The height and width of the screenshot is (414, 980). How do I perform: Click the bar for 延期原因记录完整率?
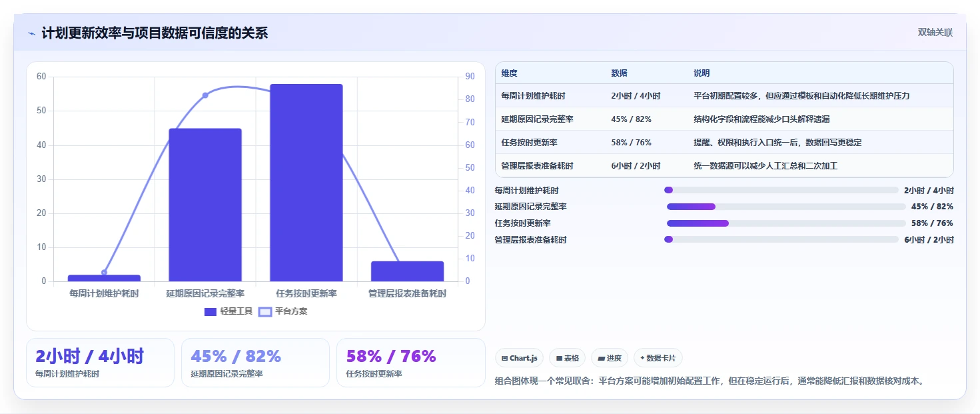205,205
